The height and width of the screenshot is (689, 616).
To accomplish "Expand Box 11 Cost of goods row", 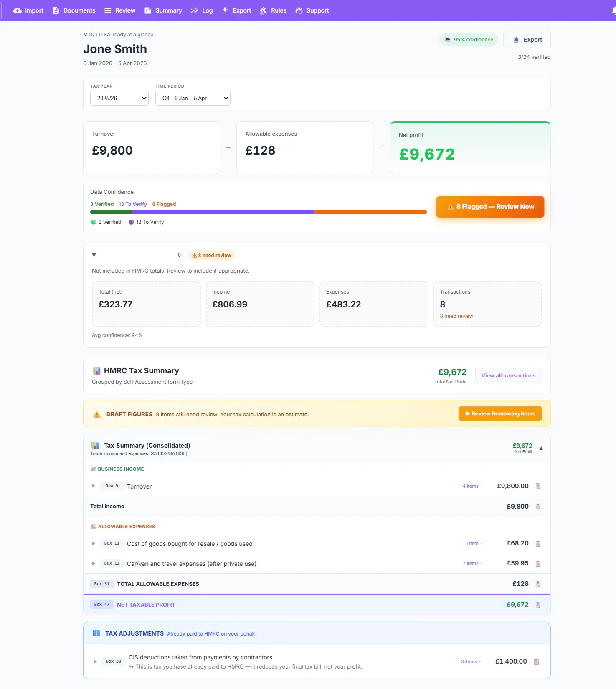I will [x=94, y=544].
